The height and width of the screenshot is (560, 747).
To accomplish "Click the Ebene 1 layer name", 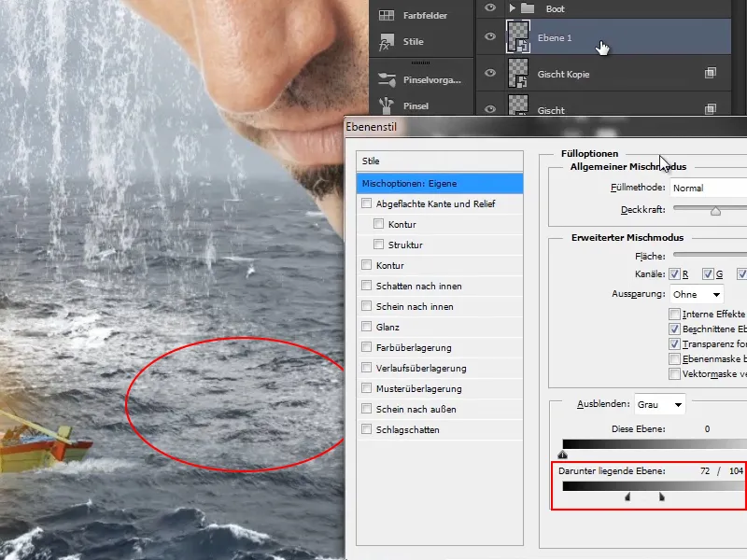I will pos(554,37).
